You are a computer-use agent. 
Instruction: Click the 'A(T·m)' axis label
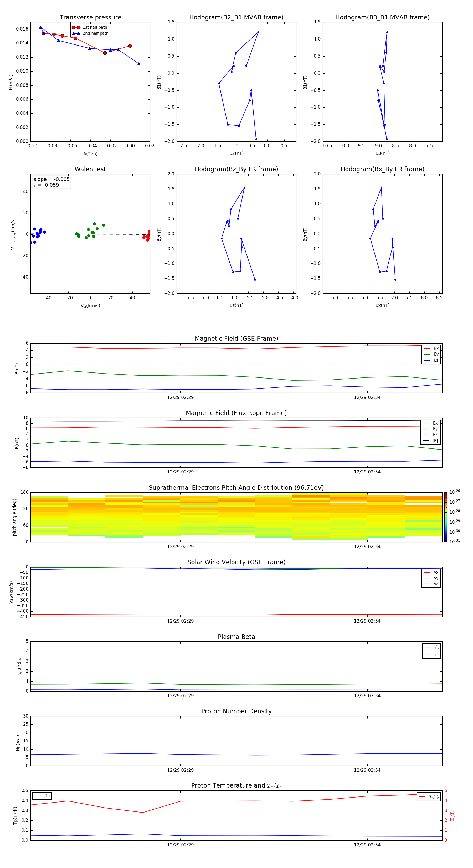tap(90, 154)
